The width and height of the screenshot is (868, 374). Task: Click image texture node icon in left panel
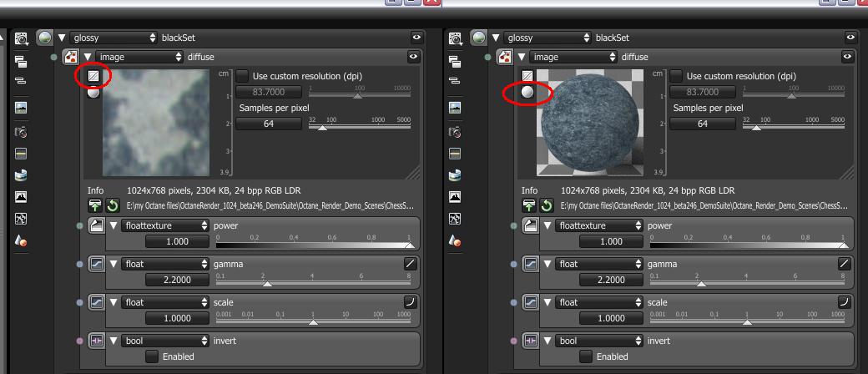(x=71, y=57)
